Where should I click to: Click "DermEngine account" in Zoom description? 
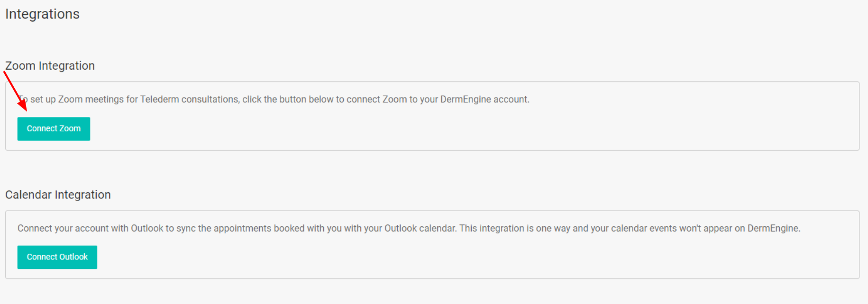(484, 99)
